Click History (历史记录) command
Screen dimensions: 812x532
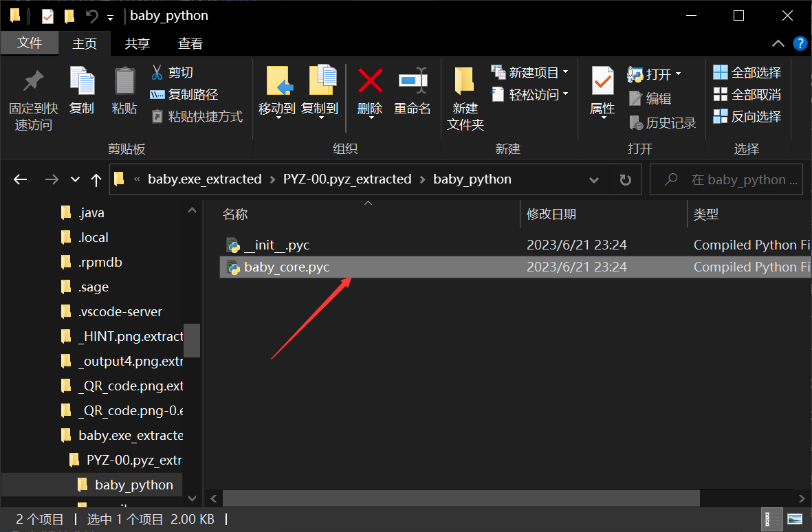[662, 122]
